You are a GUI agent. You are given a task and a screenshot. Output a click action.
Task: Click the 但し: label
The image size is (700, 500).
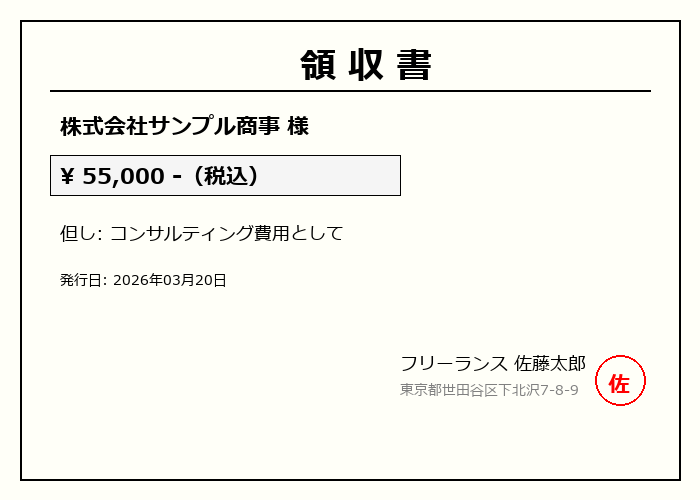81,234
